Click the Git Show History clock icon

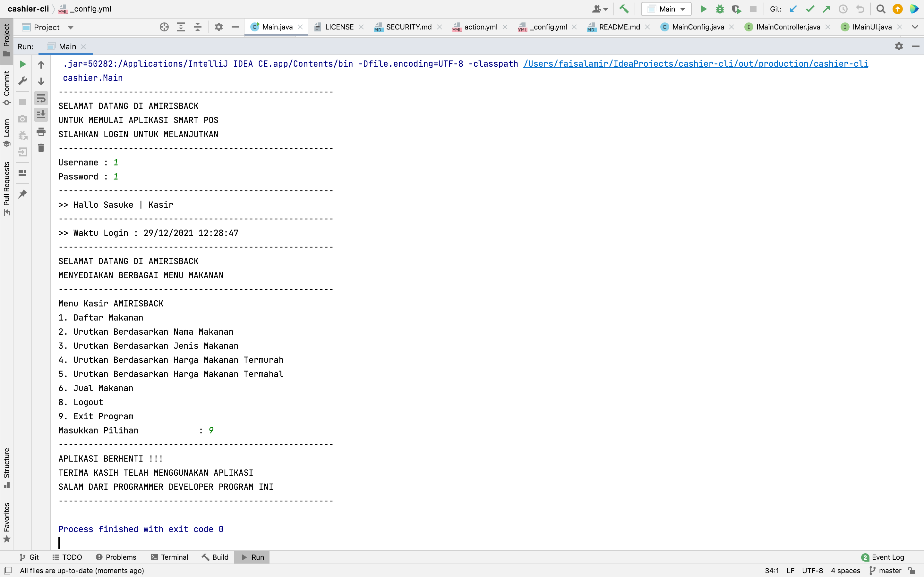tap(843, 9)
